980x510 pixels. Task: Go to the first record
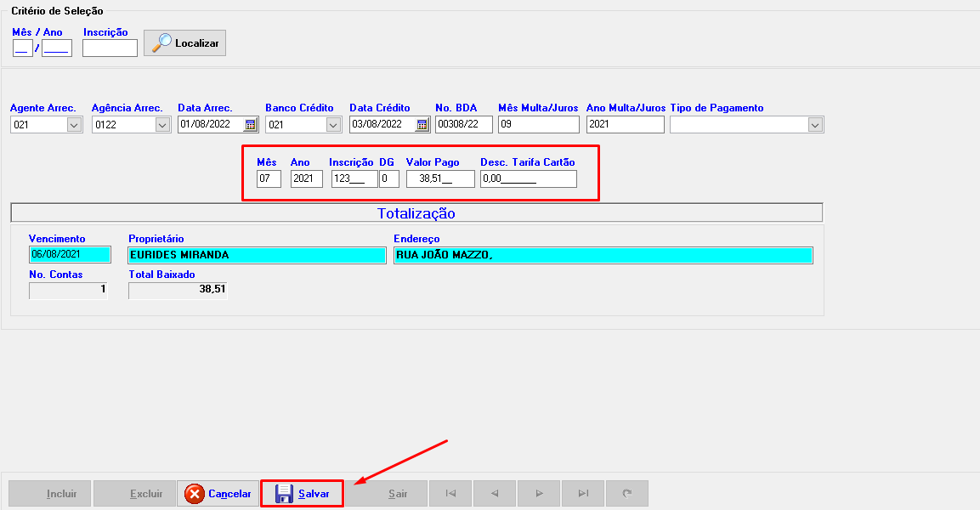pyautogui.click(x=451, y=494)
